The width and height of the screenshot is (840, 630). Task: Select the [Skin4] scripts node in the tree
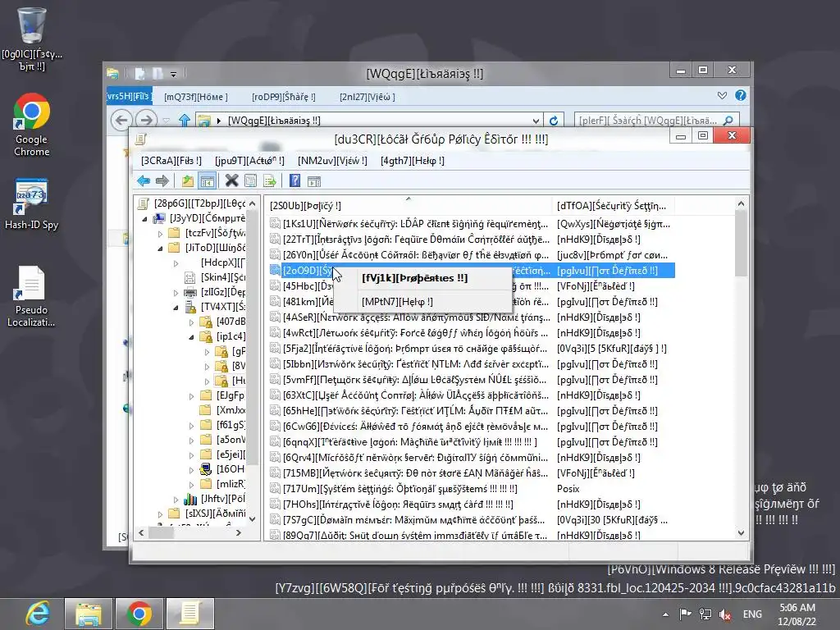coord(216,277)
